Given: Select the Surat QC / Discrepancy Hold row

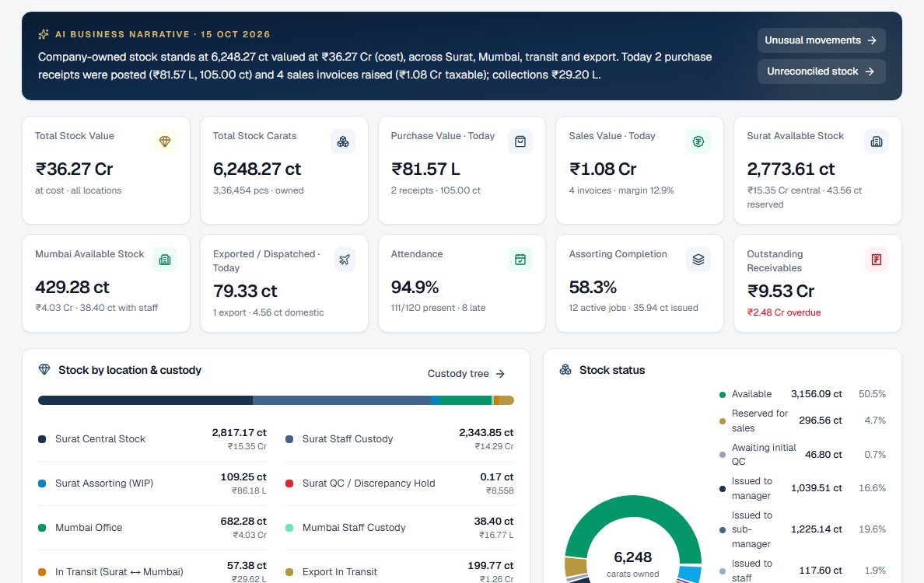Looking at the screenshot, I should (x=400, y=484).
